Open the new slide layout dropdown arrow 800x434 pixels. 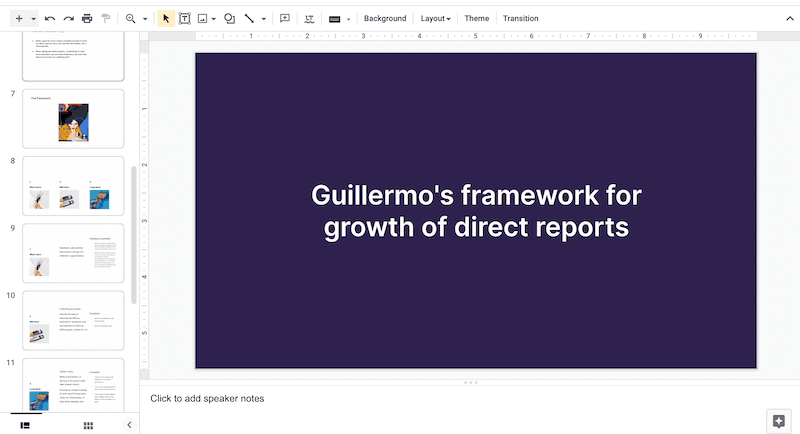point(34,19)
